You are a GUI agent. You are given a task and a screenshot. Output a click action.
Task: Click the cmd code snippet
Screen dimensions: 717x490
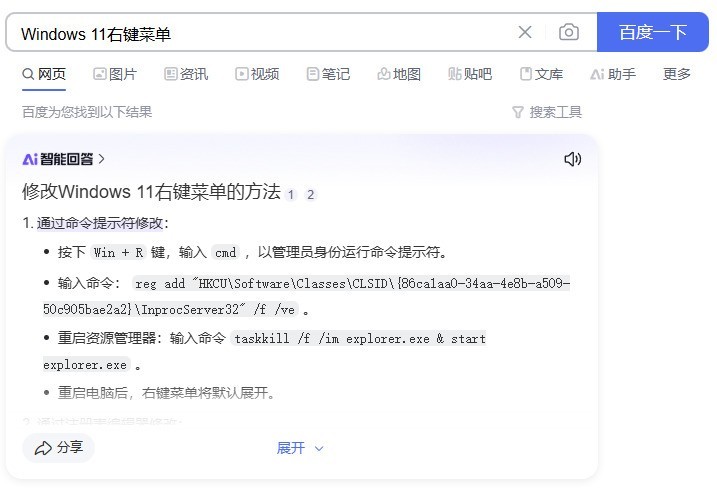[x=225, y=252]
